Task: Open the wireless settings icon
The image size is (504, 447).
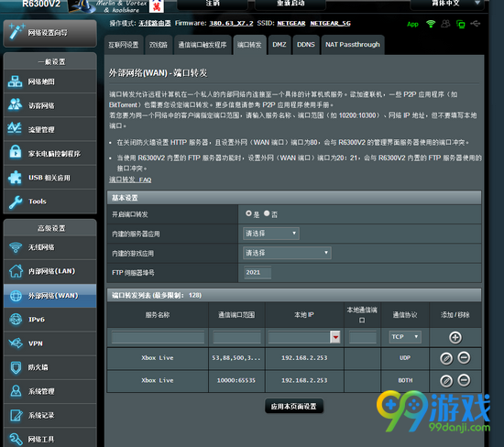Action: tap(16, 247)
